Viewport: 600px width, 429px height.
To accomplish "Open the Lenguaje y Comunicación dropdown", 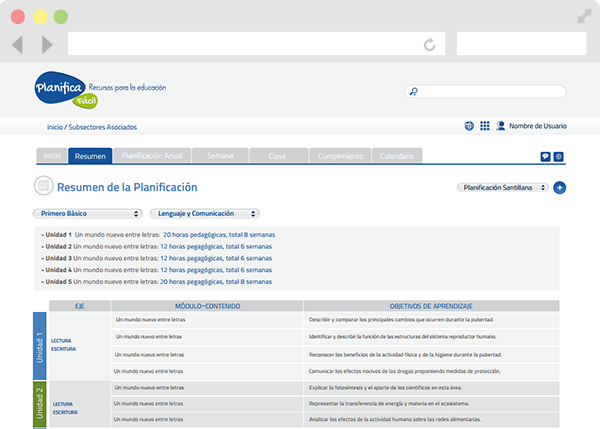I will point(205,213).
